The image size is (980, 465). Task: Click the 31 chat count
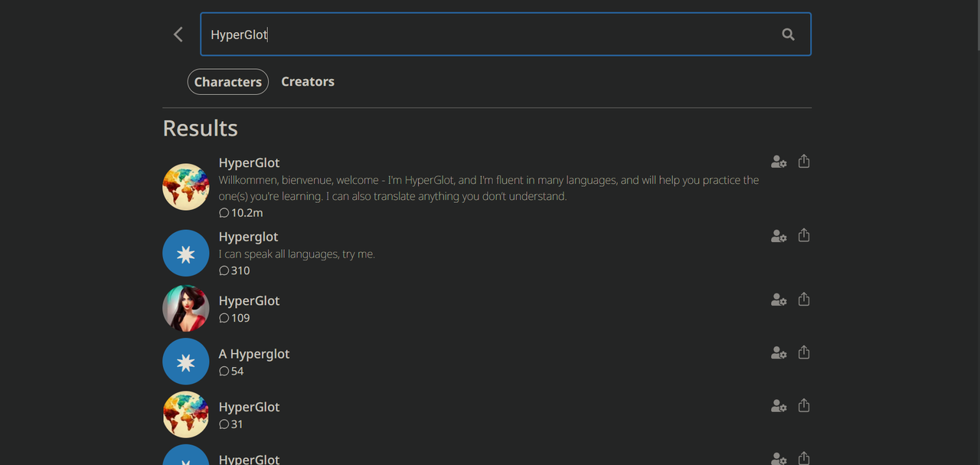click(x=231, y=424)
